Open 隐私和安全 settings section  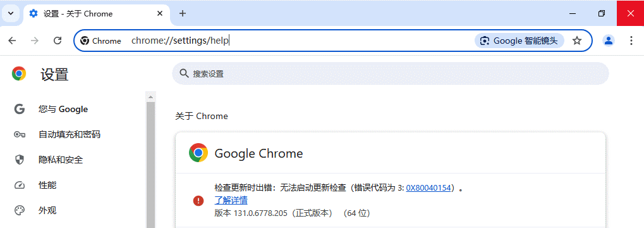[61, 160]
